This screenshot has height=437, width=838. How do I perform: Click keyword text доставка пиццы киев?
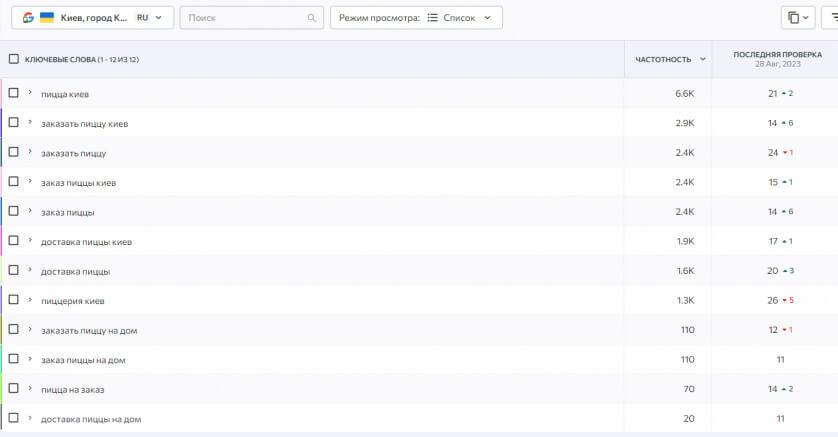pyautogui.click(x=87, y=243)
